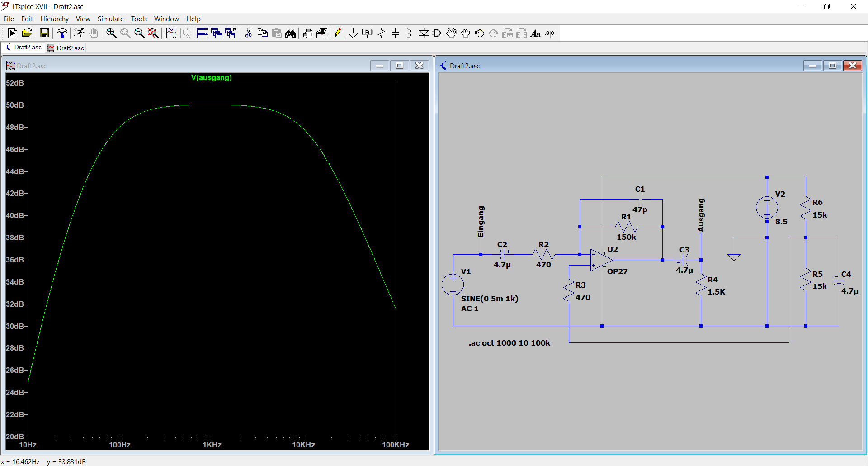Open the Tools menu
Viewport: 868px width, 466px height.
(x=139, y=19)
